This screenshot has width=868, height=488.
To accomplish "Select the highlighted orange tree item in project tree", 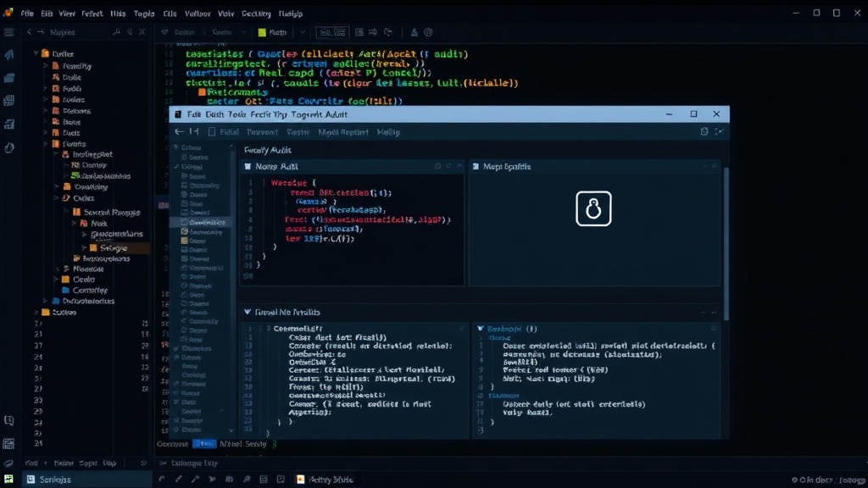I will coord(114,248).
